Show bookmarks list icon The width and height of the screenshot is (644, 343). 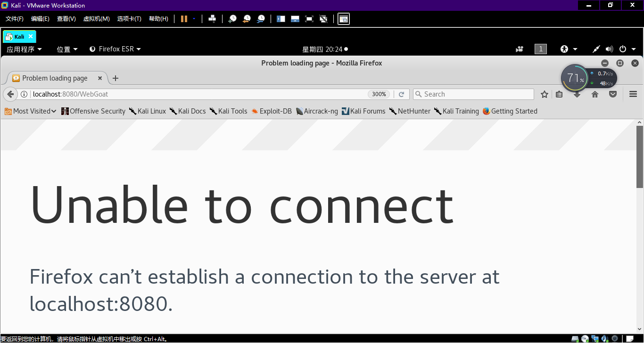(x=559, y=94)
